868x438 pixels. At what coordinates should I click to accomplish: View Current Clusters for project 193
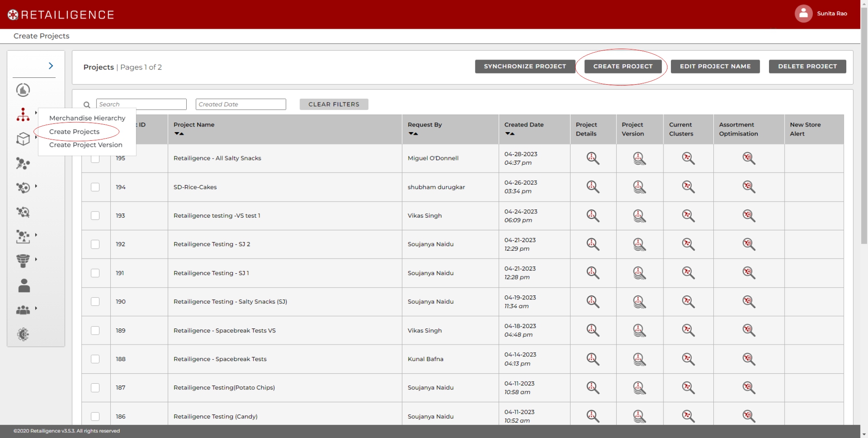coord(688,216)
